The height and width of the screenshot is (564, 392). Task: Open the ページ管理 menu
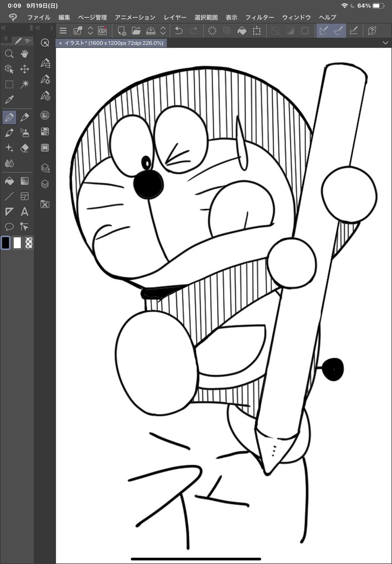tap(92, 17)
